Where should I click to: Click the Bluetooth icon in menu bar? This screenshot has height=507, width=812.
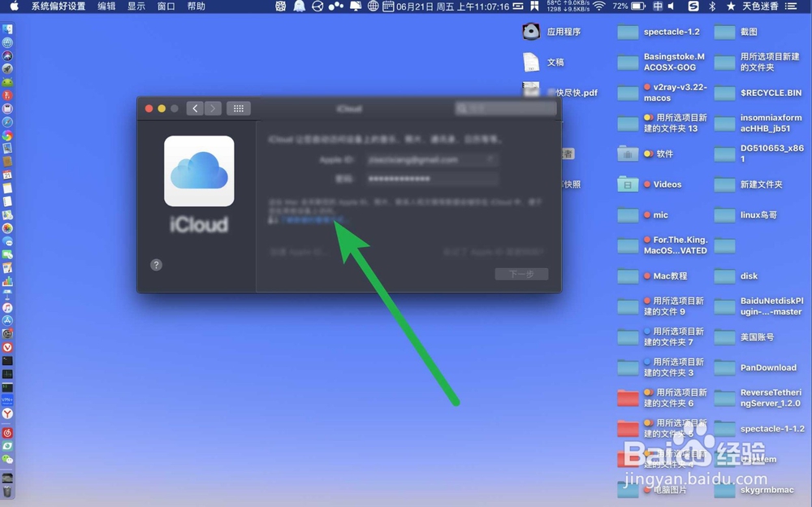pos(712,6)
